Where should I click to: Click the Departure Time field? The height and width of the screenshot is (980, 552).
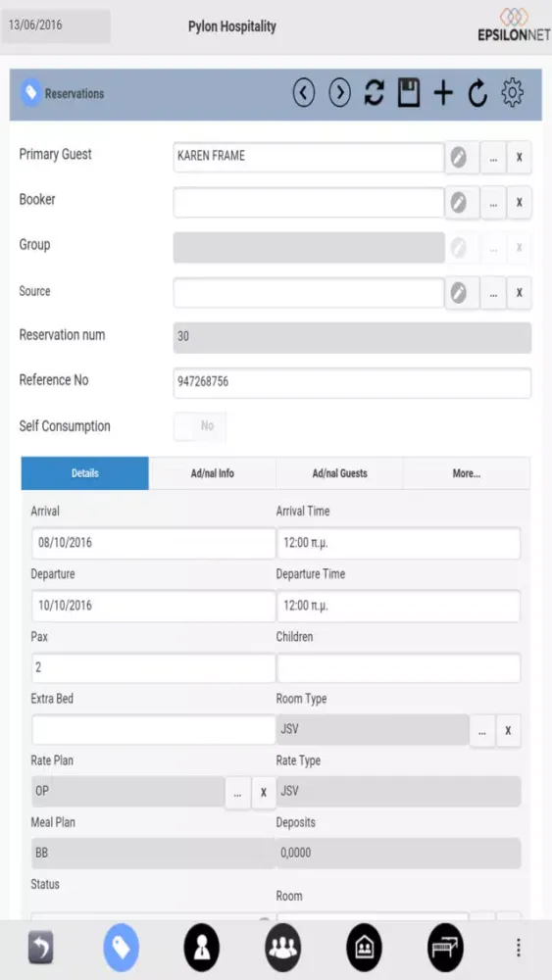[x=398, y=606]
